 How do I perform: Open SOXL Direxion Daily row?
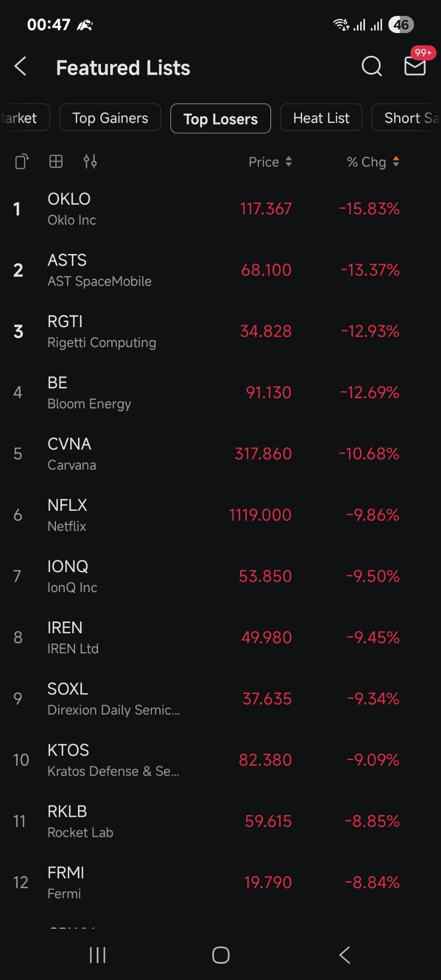click(x=220, y=698)
